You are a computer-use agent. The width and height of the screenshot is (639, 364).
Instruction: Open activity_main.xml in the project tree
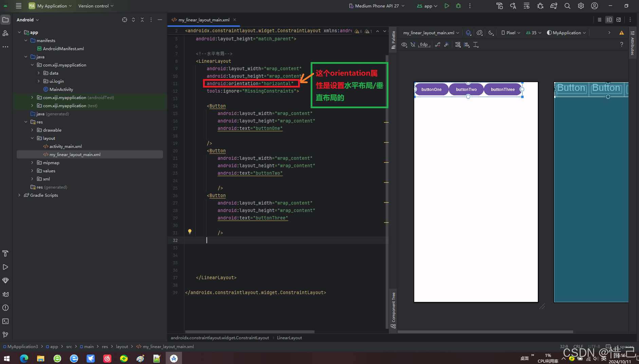coord(66,146)
